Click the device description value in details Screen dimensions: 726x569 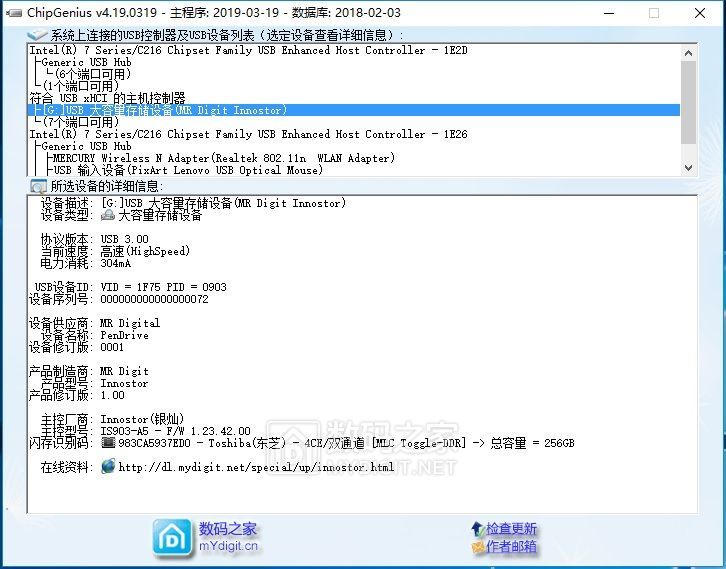pos(223,203)
